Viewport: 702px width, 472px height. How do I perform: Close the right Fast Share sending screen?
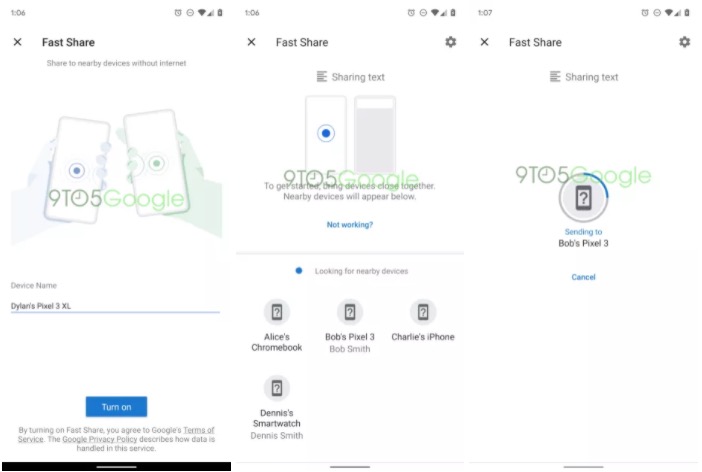click(484, 42)
